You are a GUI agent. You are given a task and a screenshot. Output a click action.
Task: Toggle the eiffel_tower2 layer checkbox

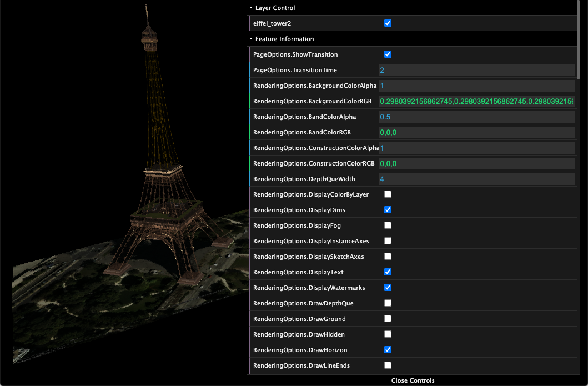(388, 23)
